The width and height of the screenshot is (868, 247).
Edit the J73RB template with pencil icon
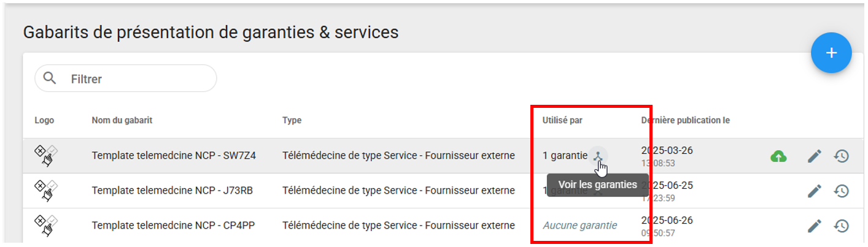coord(814,191)
